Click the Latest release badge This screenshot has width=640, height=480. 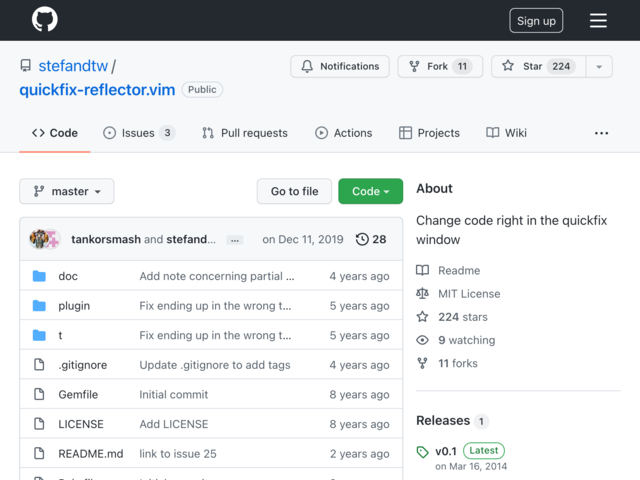484,451
